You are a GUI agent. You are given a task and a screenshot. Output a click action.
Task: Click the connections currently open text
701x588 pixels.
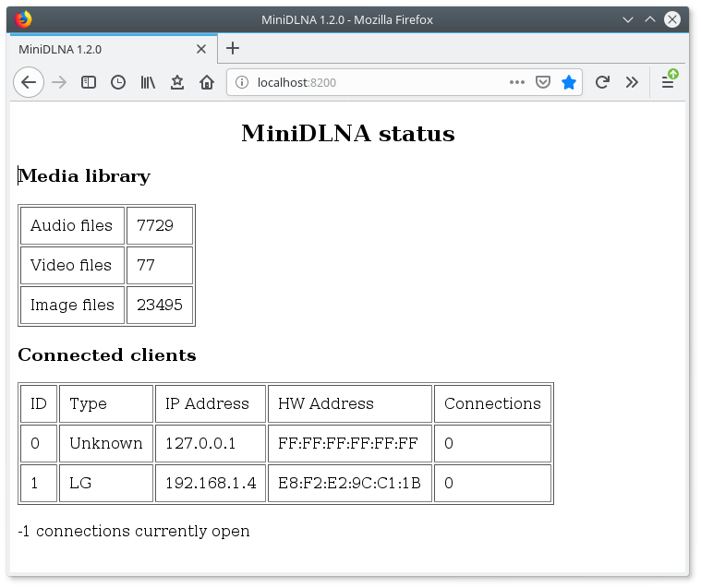(x=134, y=531)
